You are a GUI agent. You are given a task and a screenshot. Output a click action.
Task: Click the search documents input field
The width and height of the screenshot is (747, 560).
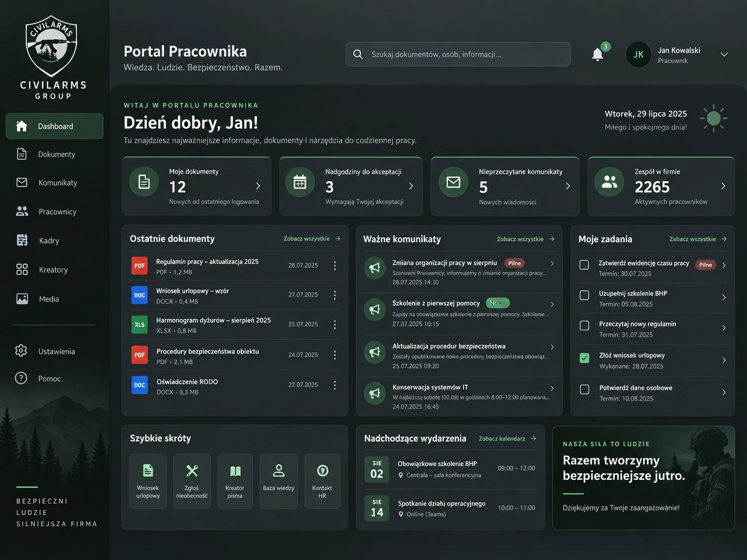(x=458, y=54)
